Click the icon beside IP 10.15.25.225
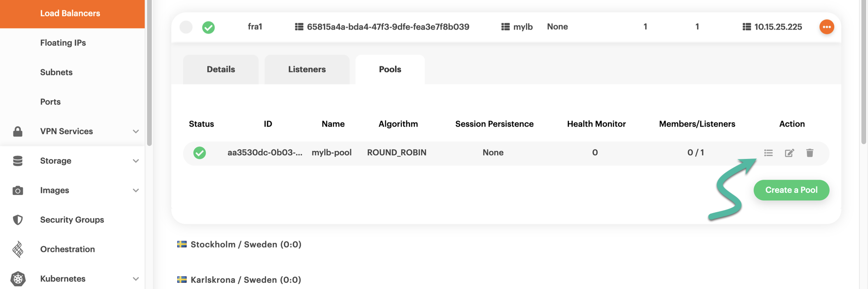 (746, 27)
